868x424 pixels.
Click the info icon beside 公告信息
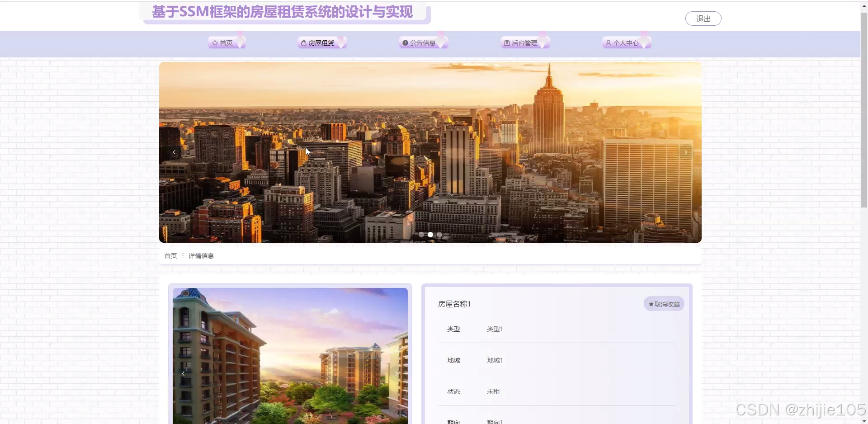point(405,42)
